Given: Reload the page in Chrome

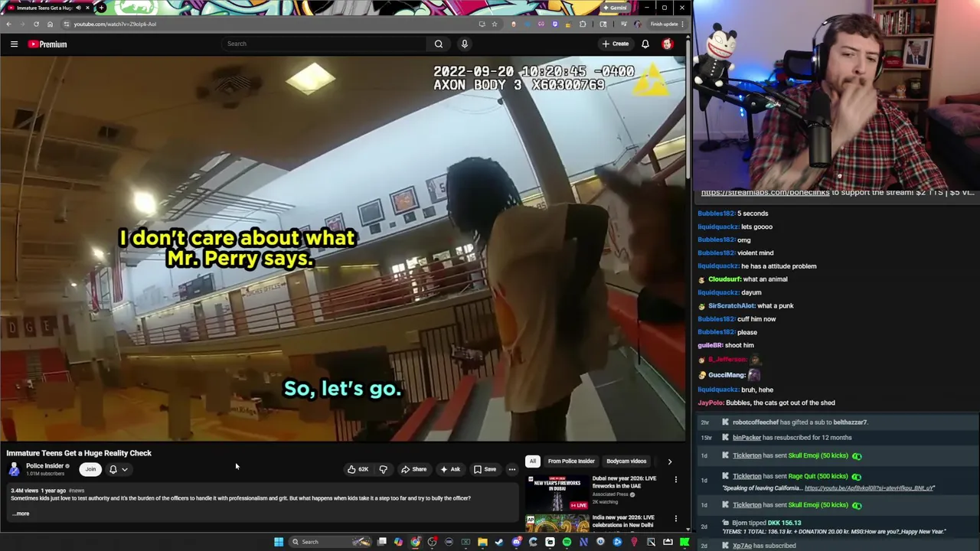Looking at the screenshot, I should click(36, 24).
